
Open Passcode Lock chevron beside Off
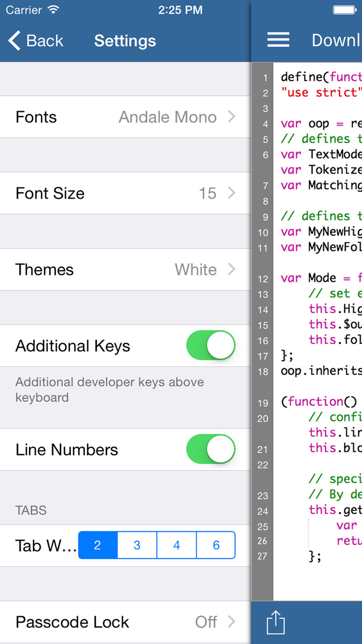tap(232, 622)
